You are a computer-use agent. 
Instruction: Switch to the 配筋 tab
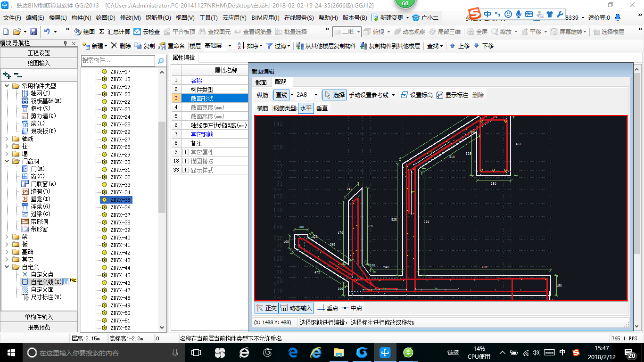pyautogui.click(x=281, y=82)
